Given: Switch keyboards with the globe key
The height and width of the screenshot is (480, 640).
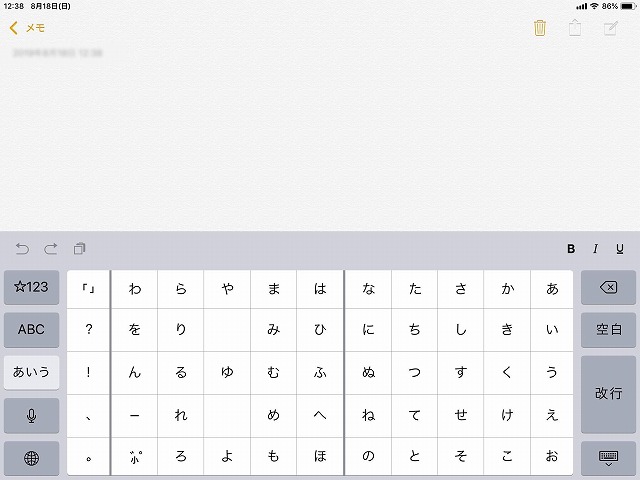Looking at the screenshot, I should pos(31,458).
